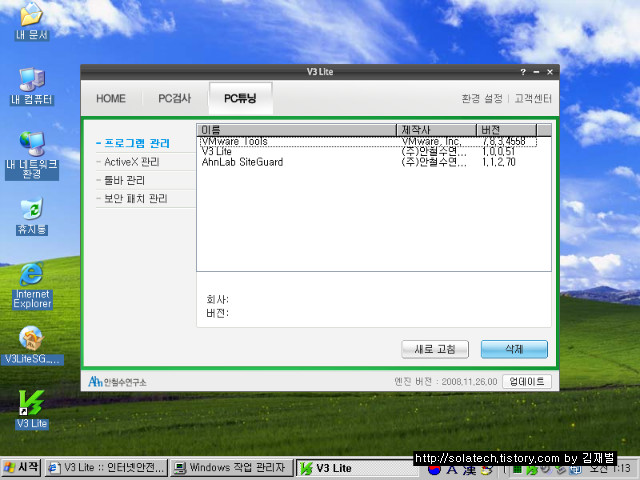The width and height of the screenshot is (640, 480).
Task: Select the PC튜닝 tab
Action: [x=240, y=98]
